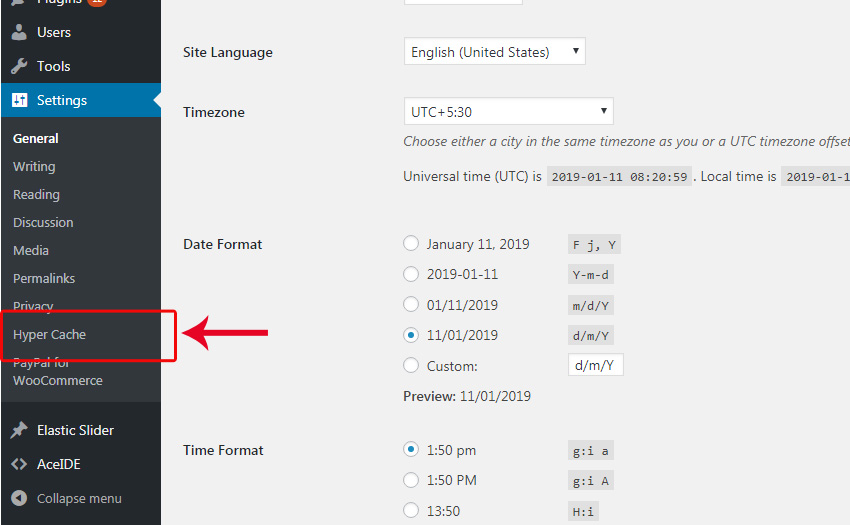The height and width of the screenshot is (525, 850).
Task: Click the Elastic Slider pin icon
Action: point(19,430)
